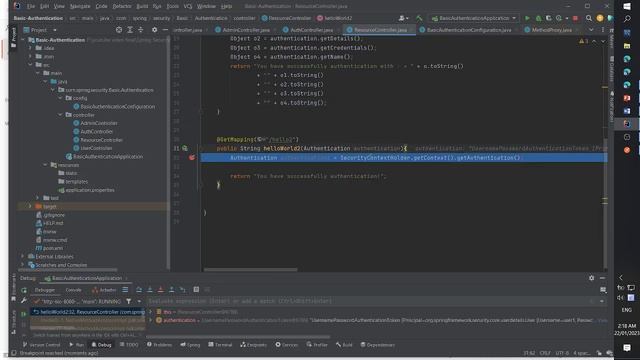Click the Step Over debugger icon

tap(139, 289)
